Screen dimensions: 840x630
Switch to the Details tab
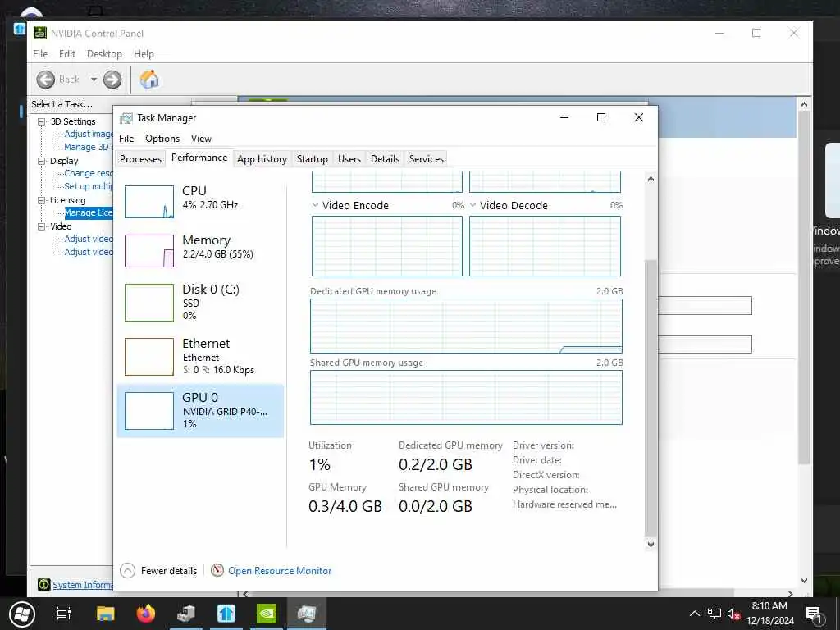pos(386,159)
